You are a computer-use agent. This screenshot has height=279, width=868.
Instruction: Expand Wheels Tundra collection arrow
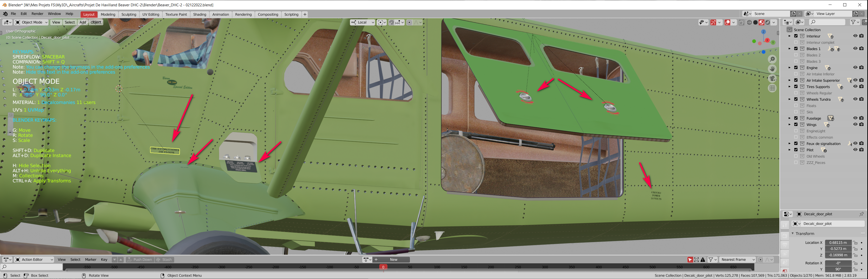click(x=789, y=99)
